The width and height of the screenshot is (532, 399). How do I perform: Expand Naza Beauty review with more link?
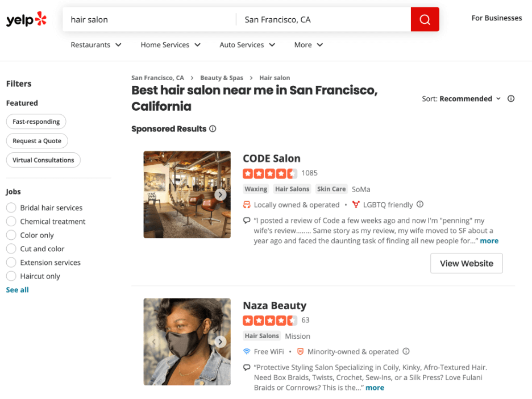click(375, 388)
